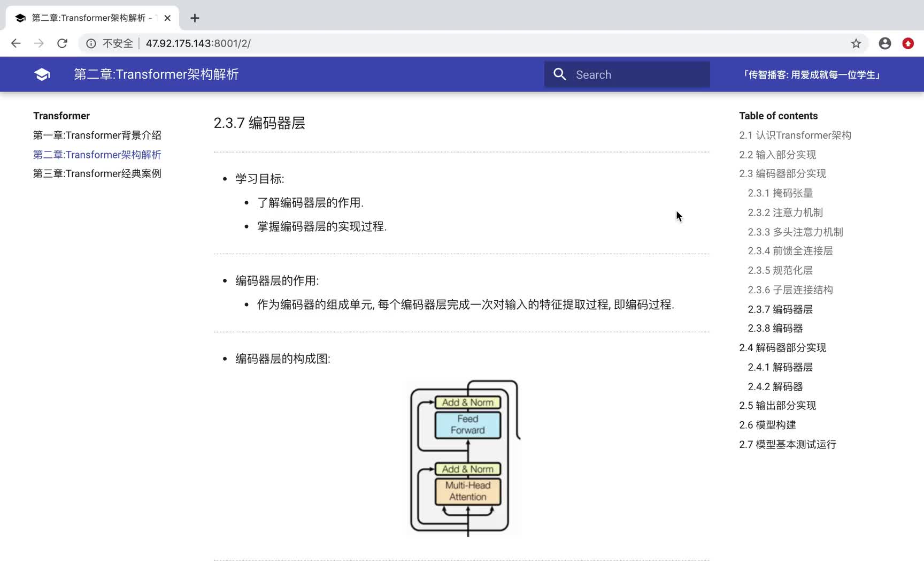The height and width of the screenshot is (578, 924).
Task: Click bullet text 编码器层的作用:
Action: tap(277, 280)
